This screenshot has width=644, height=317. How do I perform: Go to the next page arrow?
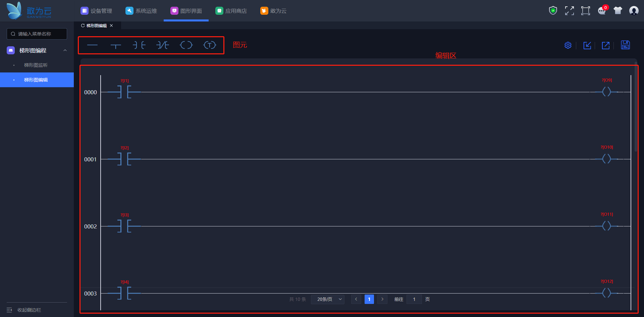tap(382, 299)
